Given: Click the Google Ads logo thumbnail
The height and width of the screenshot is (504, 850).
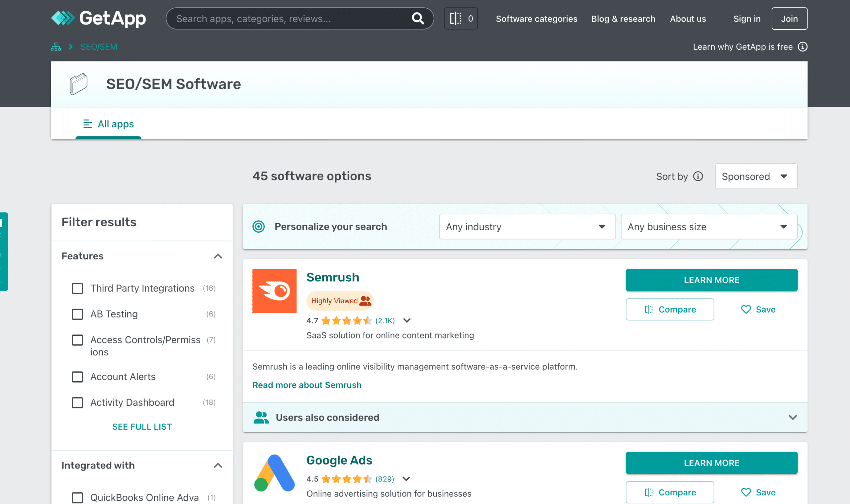Looking at the screenshot, I should tap(274, 473).
